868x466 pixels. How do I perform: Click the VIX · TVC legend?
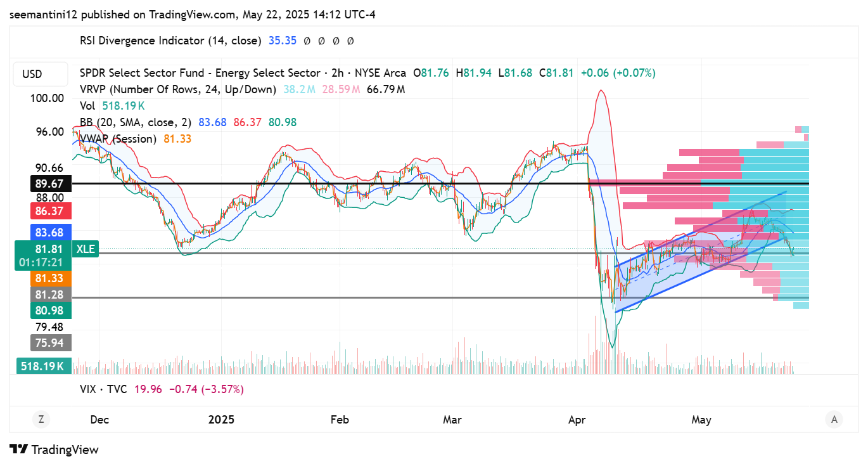103,389
